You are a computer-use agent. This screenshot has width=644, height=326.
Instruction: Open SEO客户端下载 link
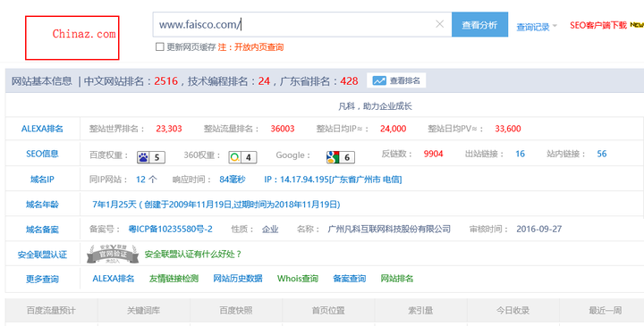point(598,25)
